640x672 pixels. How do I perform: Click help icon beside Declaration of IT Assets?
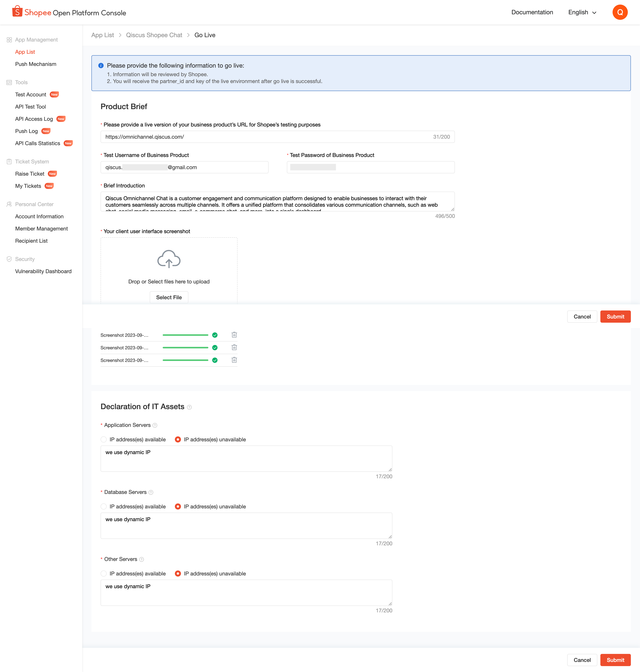coord(189,407)
